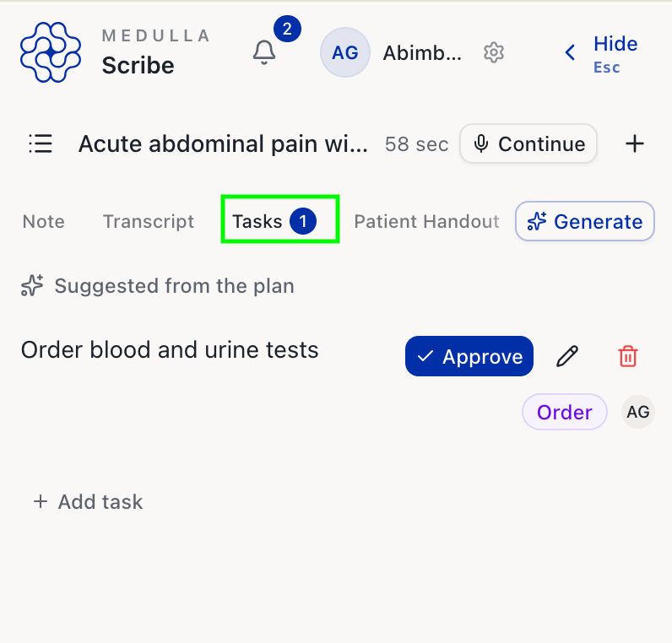672x643 pixels.
Task: Approve the blood and urine tests task
Action: (469, 356)
